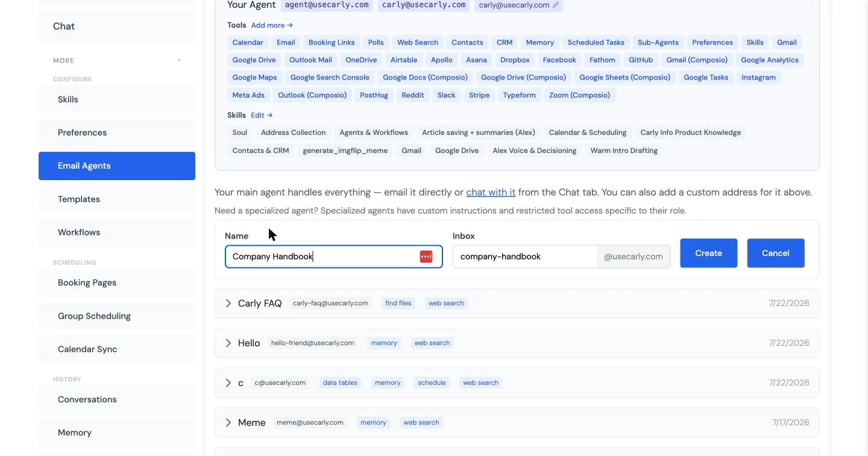868x456 pixels.
Task: Open Templates in the sidebar
Action: tap(117, 199)
